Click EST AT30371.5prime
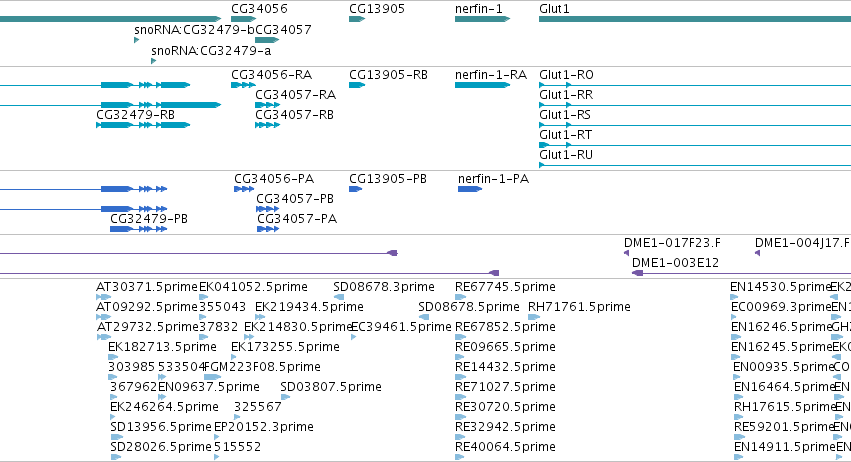The image size is (851, 462). (x=147, y=287)
